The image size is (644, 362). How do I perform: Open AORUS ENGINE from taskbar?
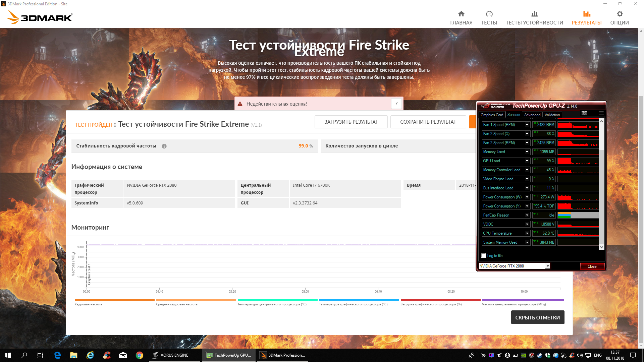pos(170,355)
